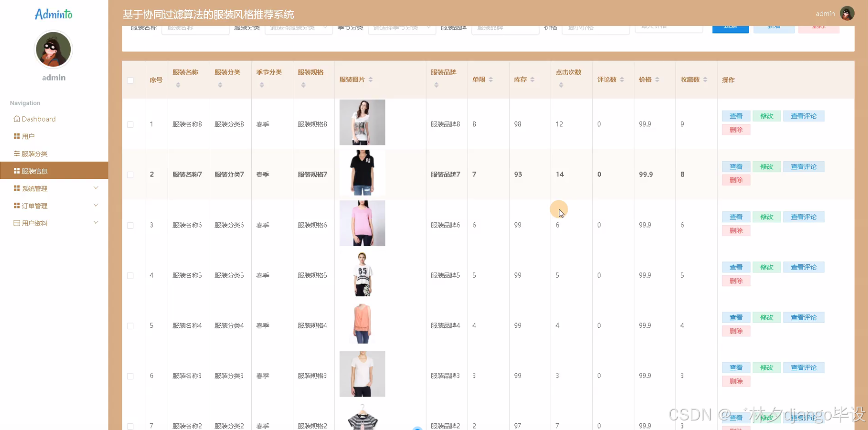Open pink top image of 服装名称6
This screenshot has height=430, width=868.
tap(362, 223)
